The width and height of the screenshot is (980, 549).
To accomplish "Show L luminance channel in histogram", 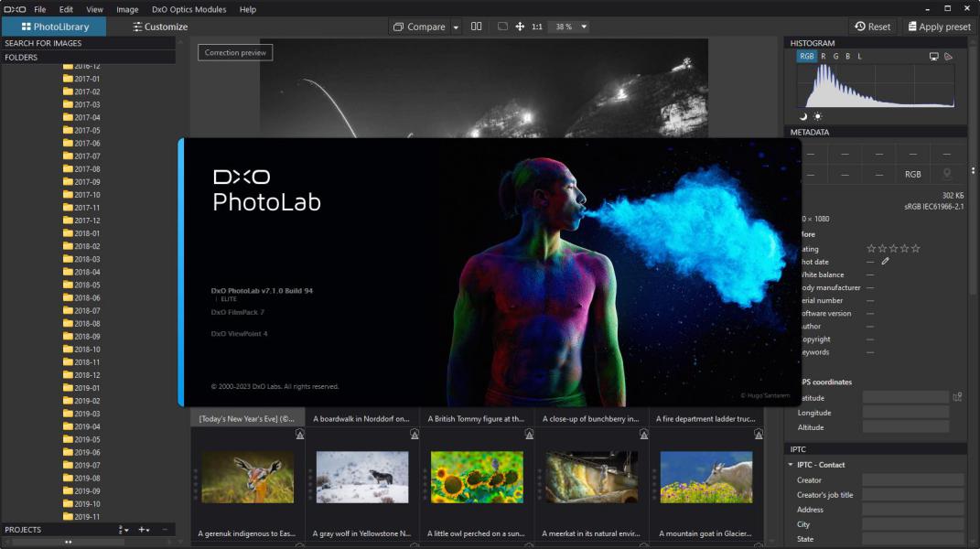I will click(x=859, y=57).
